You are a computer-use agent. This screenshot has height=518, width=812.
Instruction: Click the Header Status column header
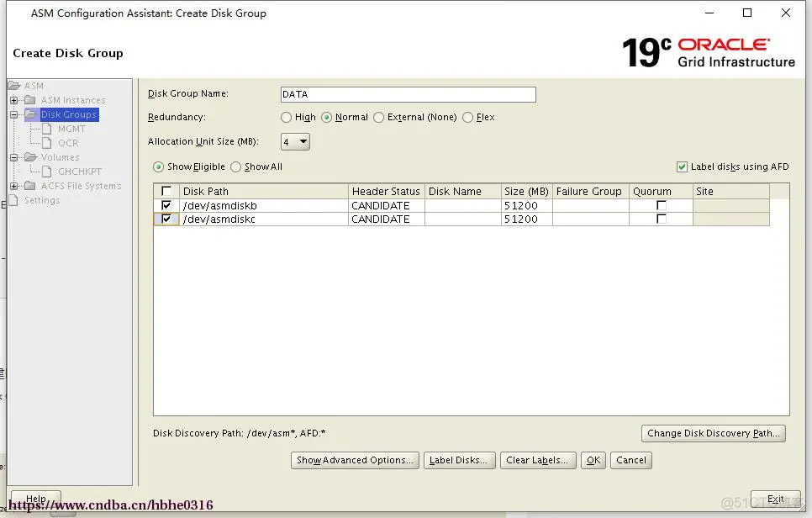[x=387, y=191]
